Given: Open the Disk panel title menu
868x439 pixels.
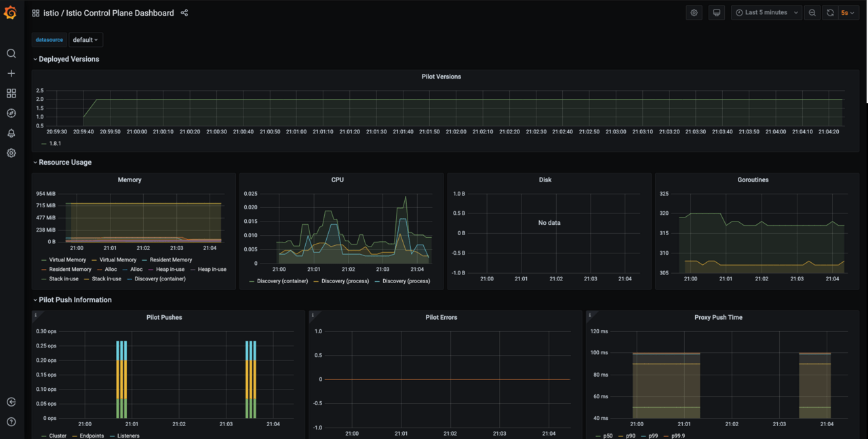Looking at the screenshot, I should (545, 180).
